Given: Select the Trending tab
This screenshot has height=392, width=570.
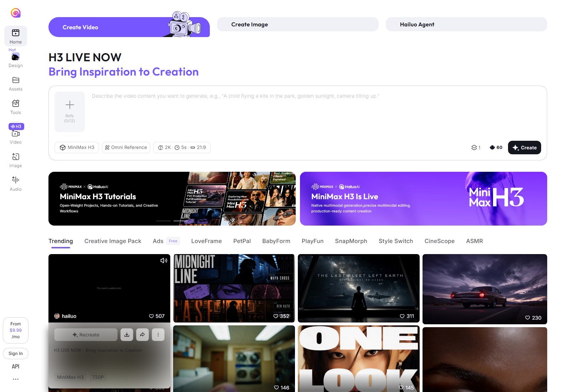Looking at the screenshot, I should [61, 241].
